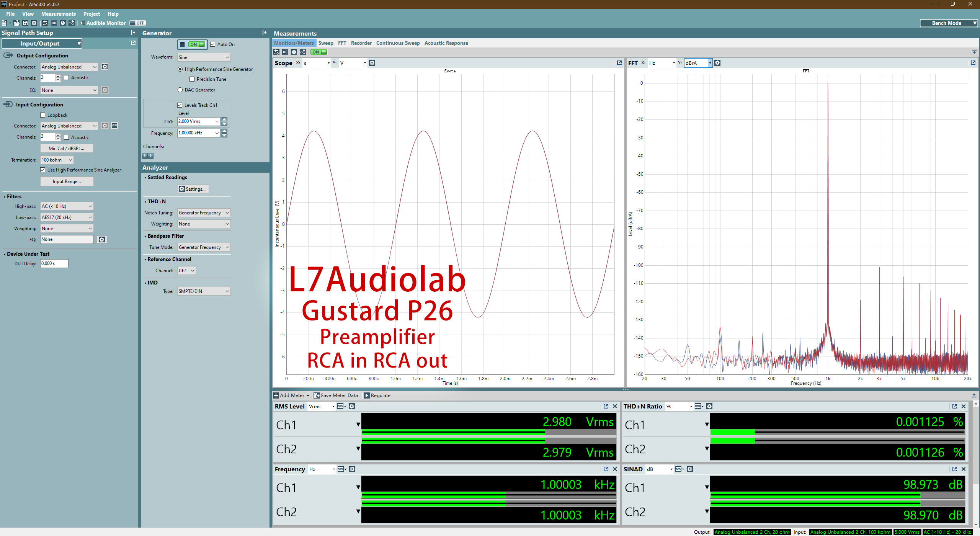Open the File menu
The width and height of the screenshot is (980, 536).
coord(10,14)
